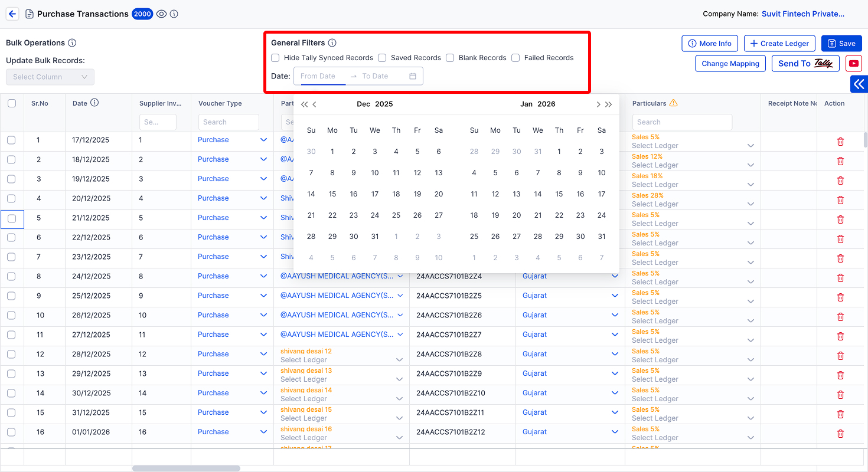Delete row 12 using its trash icon
This screenshot has height=472, width=868.
tap(840, 356)
